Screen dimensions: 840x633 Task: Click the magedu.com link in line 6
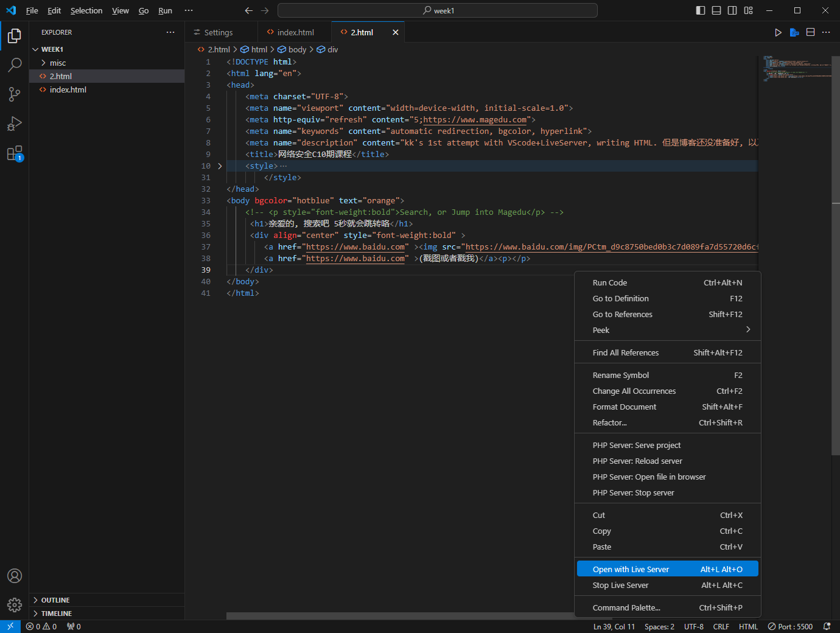(x=475, y=120)
